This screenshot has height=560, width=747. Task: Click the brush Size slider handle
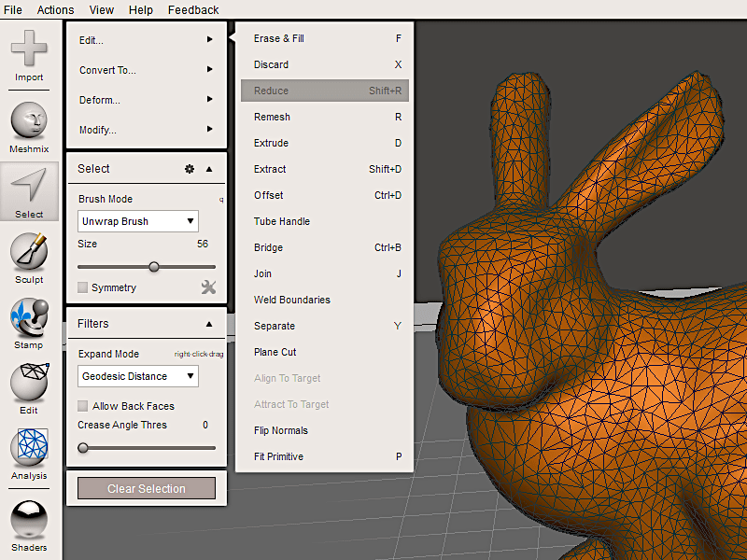click(x=153, y=267)
